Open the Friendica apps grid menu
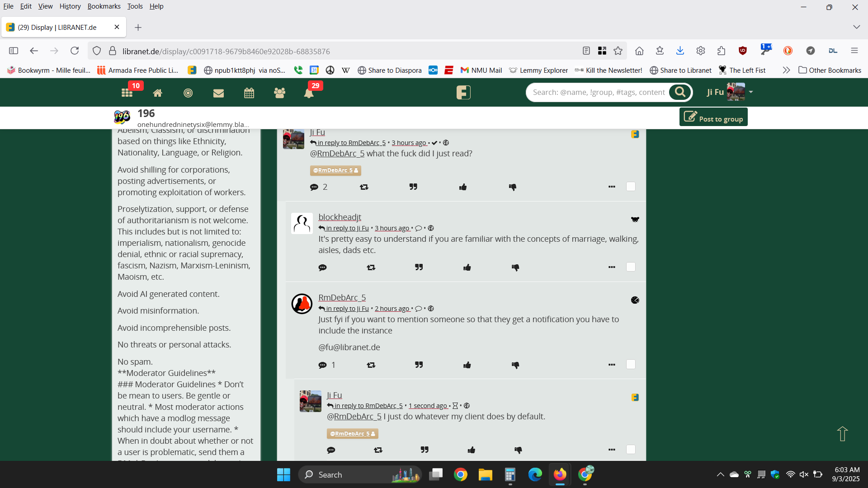Screen dimensions: 868x488 (x=127, y=93)
